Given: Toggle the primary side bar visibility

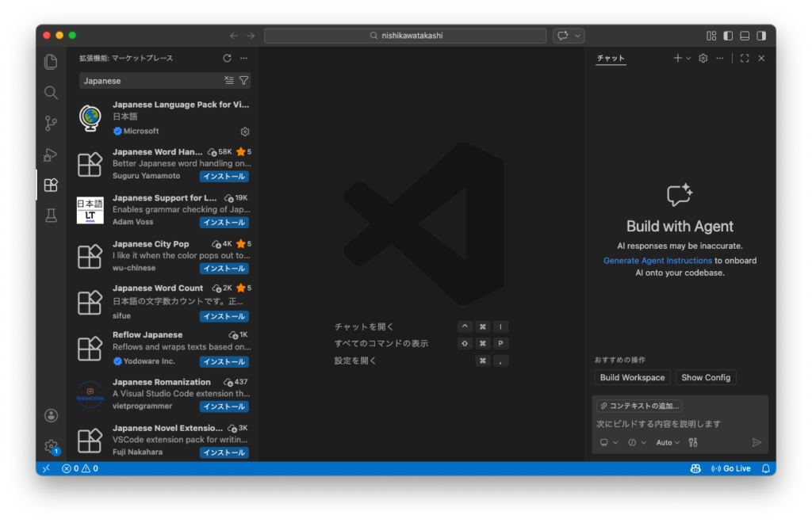Looking at the screenshot, I should (728, 36).
